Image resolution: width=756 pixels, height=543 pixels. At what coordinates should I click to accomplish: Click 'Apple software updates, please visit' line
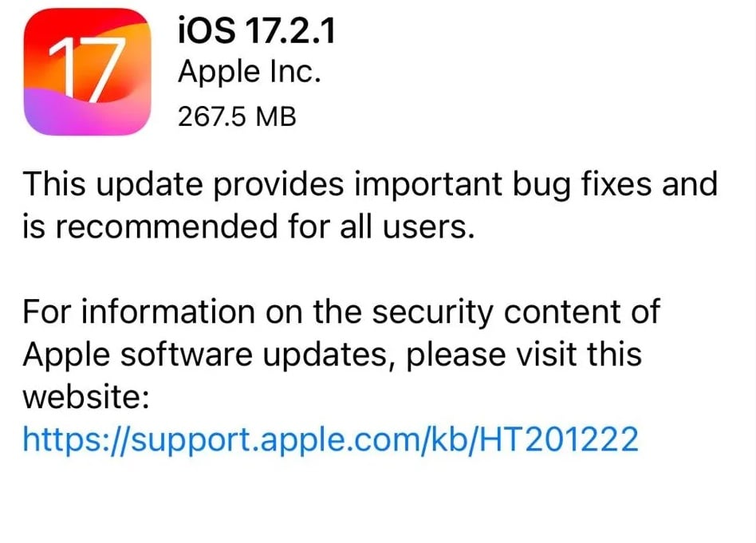click(333, 355)
